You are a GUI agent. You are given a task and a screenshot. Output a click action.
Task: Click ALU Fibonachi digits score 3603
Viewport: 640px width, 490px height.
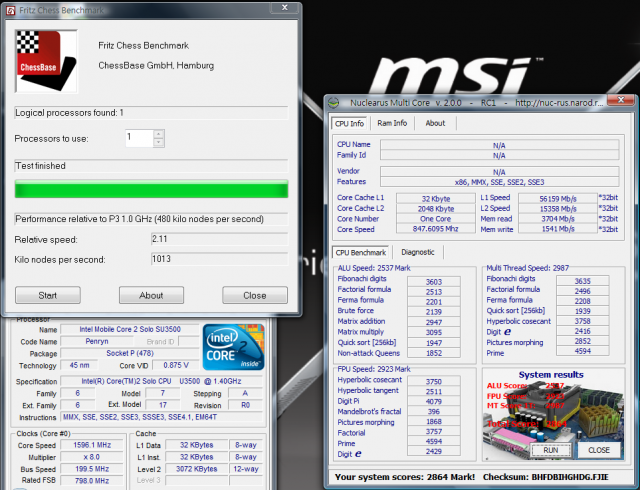tap(433, 282)
